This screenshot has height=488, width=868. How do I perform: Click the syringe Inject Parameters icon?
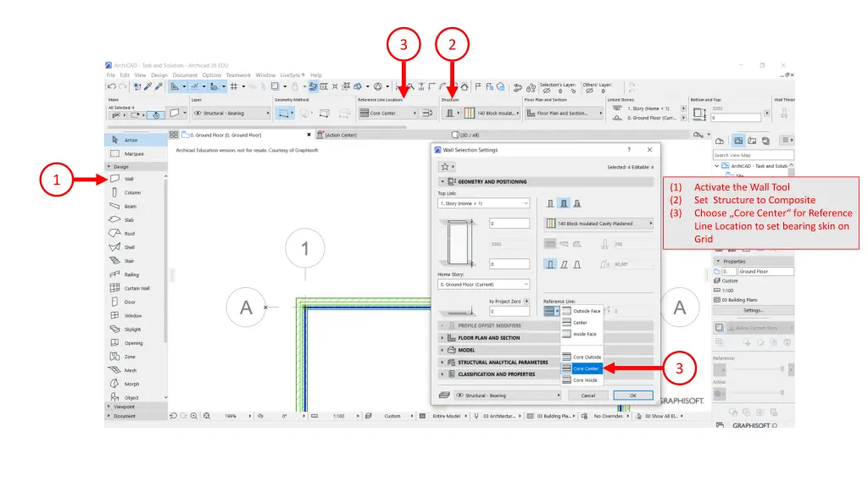(159, 86)
